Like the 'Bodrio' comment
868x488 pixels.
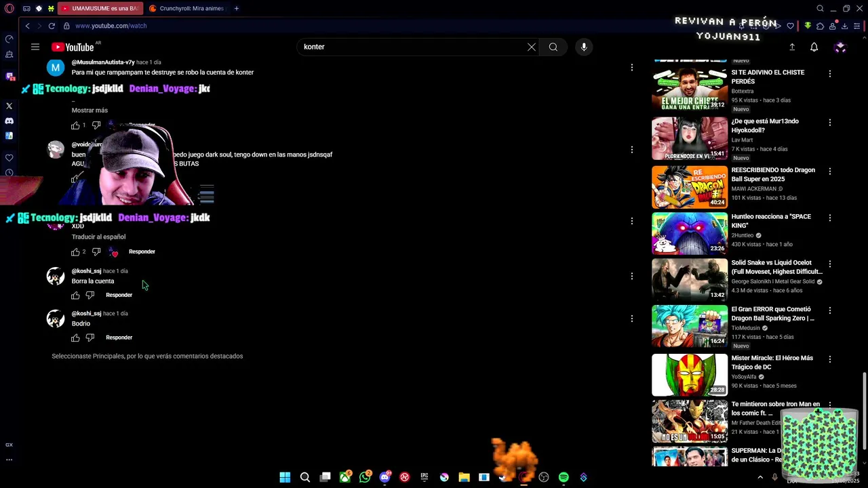[75, 338]
